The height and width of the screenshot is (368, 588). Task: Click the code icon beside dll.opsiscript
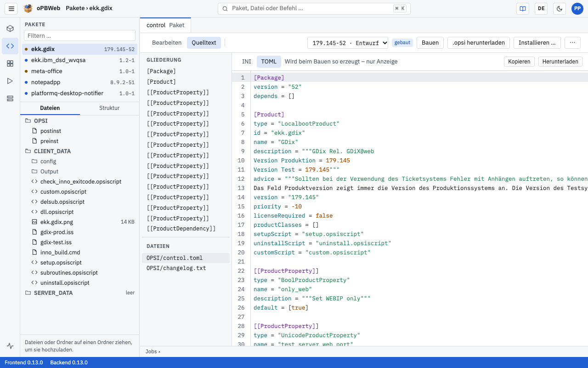34,212
